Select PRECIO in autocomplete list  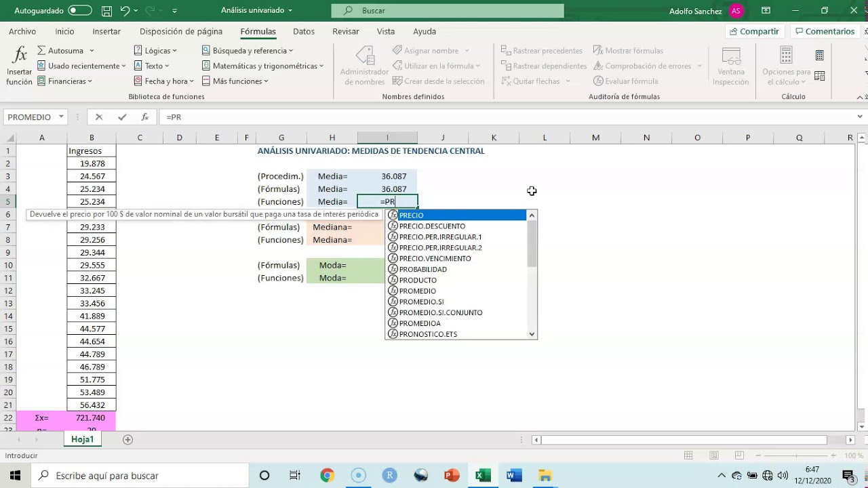point(456,216)
